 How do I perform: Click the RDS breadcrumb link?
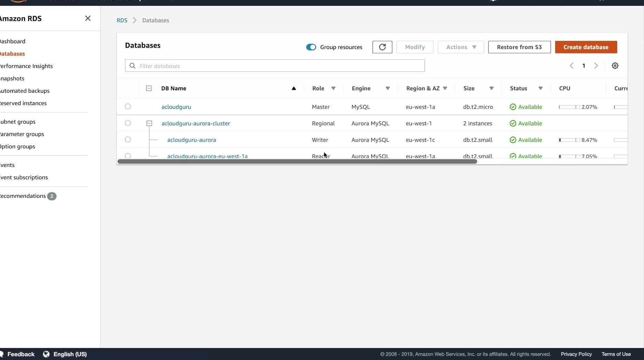122,20
